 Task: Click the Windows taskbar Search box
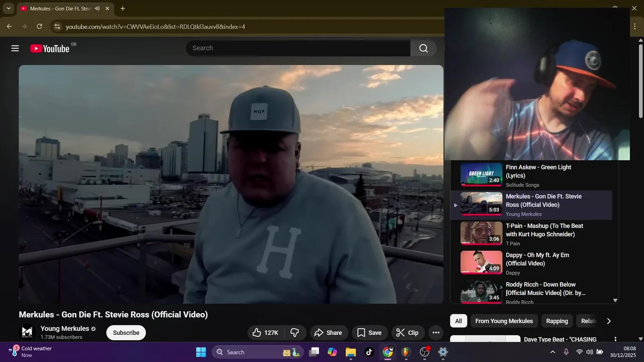pos(258,352)
